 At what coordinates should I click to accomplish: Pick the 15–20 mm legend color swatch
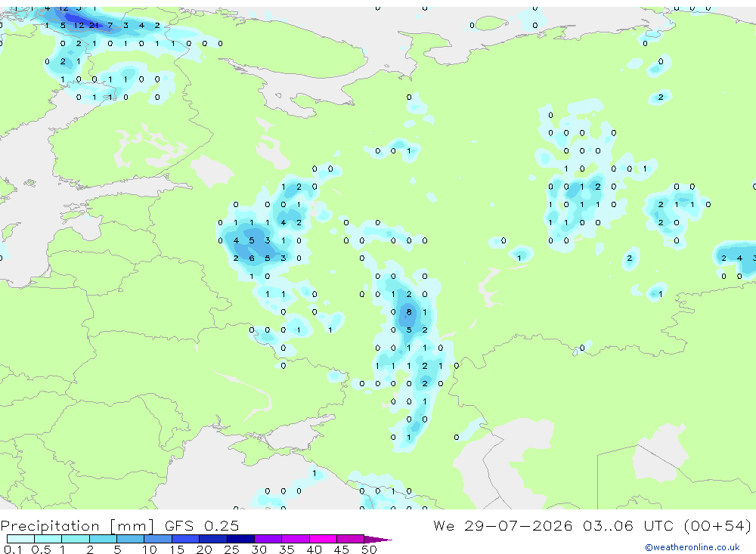tap(186, 539)
